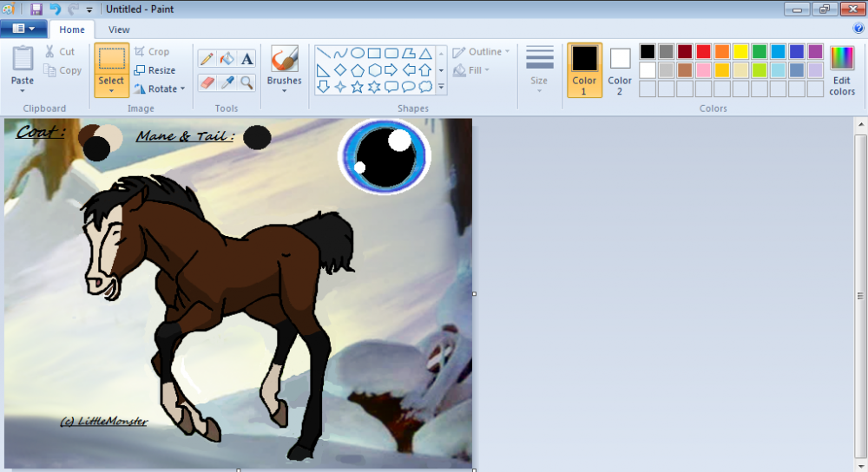Select the Four-point star shape
Viewport: 868px width, 472px height.
coord(340,87)
